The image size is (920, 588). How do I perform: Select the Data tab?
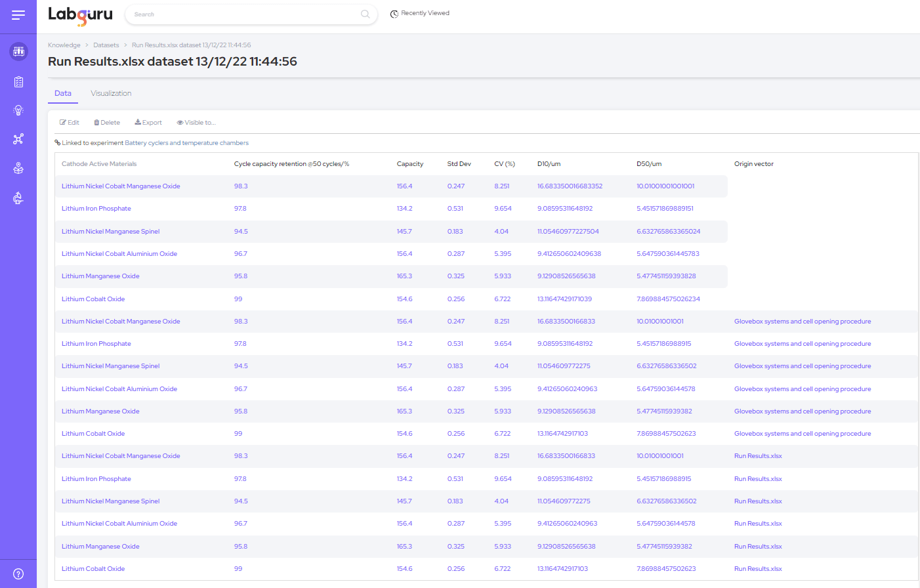point(62,93)
